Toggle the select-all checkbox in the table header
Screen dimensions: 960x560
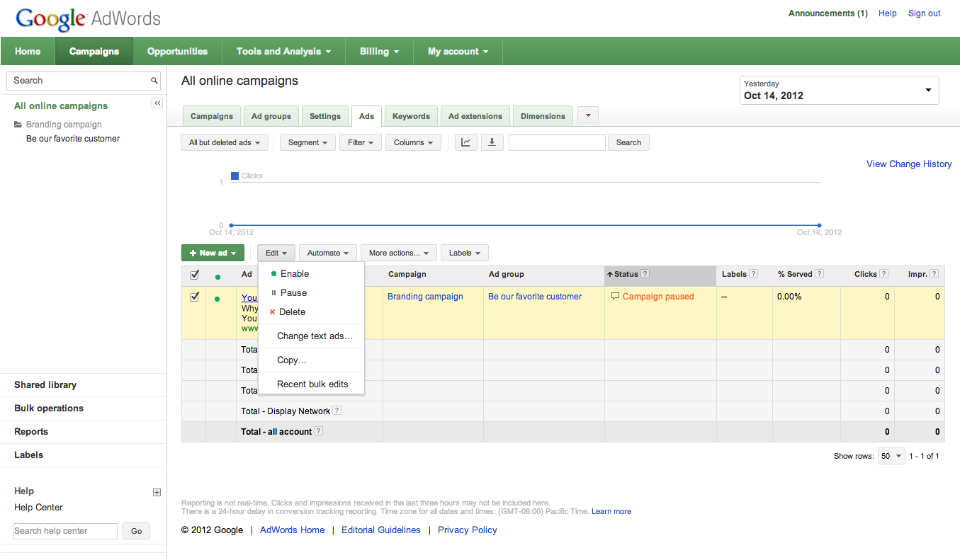[194, 275]
